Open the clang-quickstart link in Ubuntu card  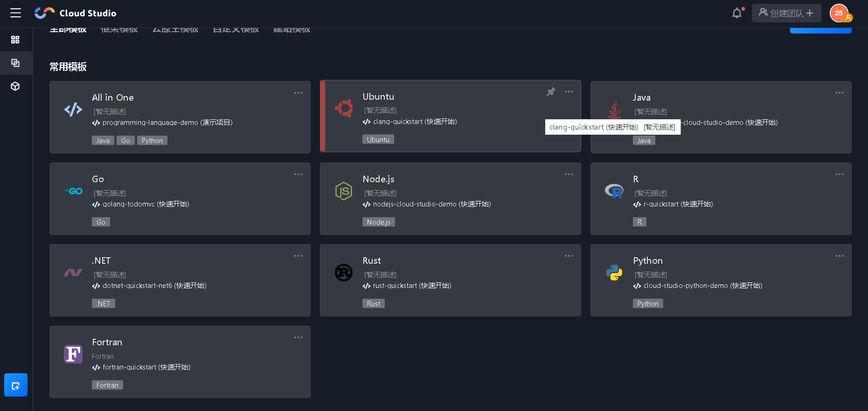pos(410,122)
